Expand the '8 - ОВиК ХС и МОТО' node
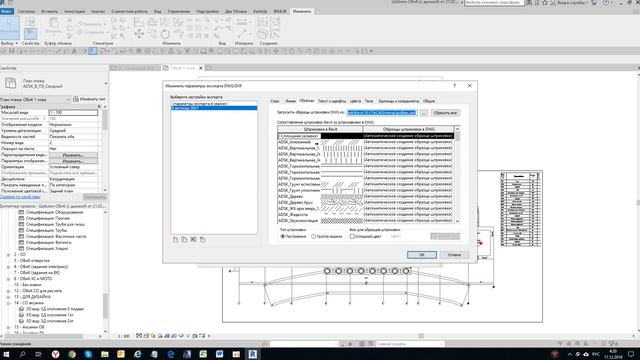640x360 pixels. [x=8, y=279]
